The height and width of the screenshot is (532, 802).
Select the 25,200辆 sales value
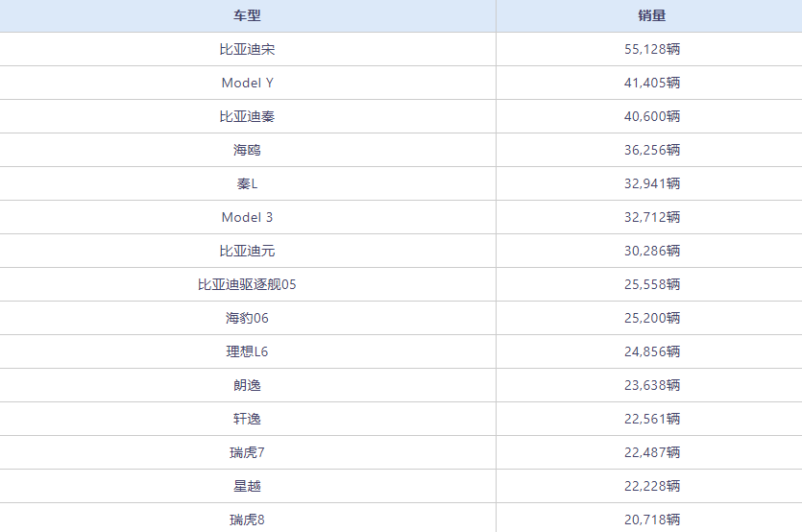pos(652,318)
